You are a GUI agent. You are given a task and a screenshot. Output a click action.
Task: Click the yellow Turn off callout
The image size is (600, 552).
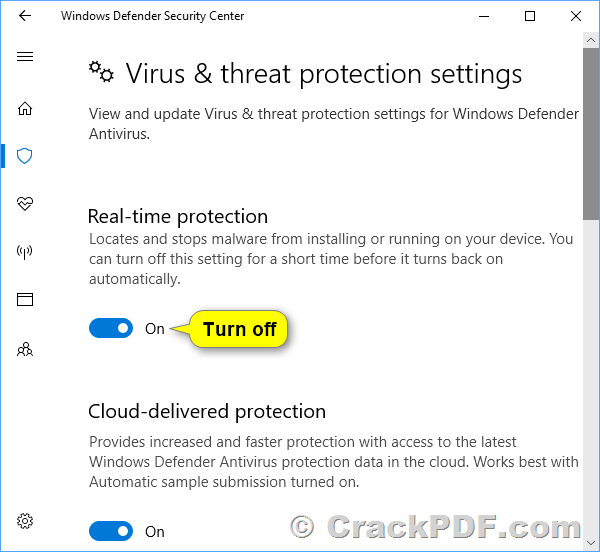click(238, 329)
